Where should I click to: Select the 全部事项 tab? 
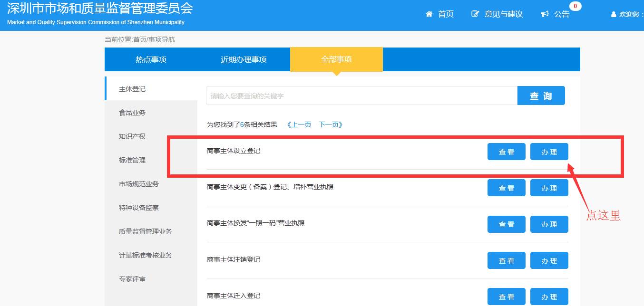tap(336, 59)
